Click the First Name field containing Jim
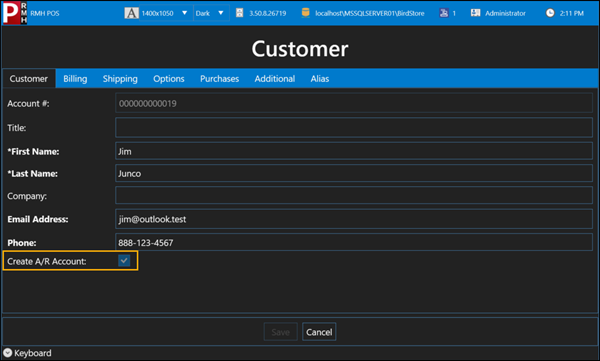This screenshot has width=600, height=361. click(354, 151)
